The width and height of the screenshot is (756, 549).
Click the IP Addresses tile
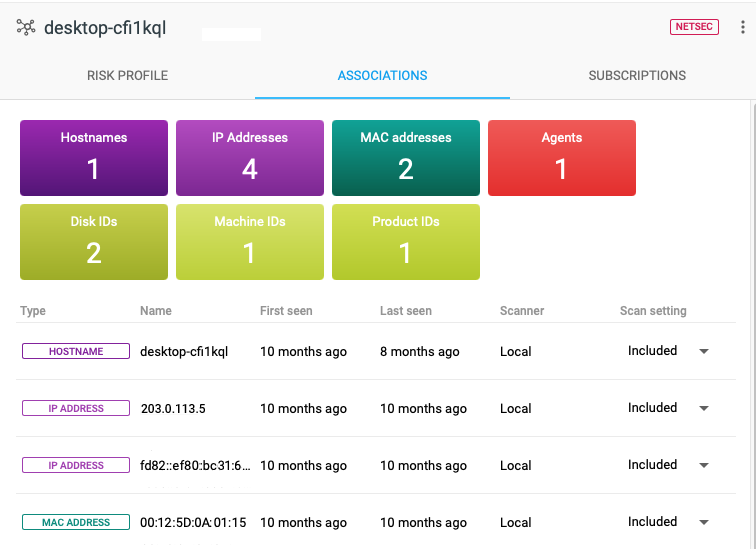pyautogui.click(x=250, y=158)
